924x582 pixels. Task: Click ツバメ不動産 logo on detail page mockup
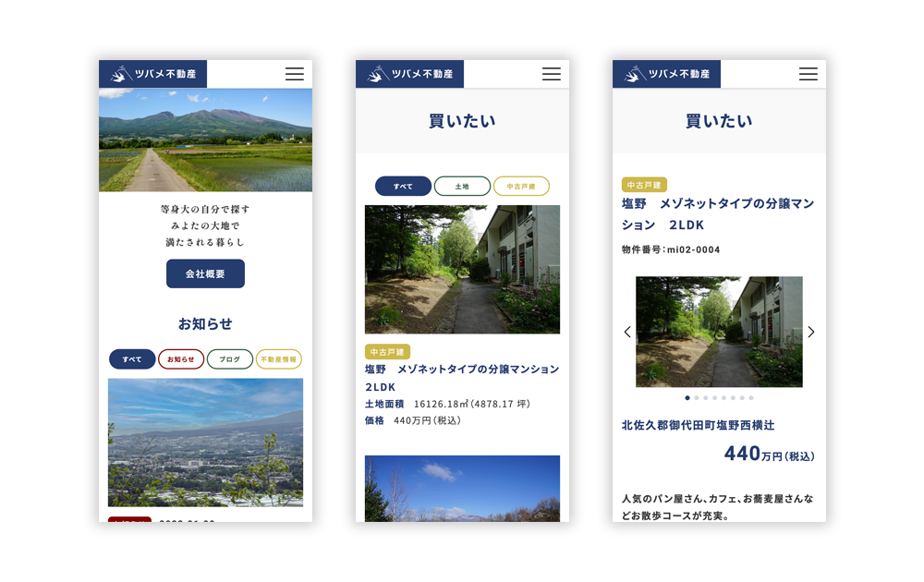(x=667, y=74)
